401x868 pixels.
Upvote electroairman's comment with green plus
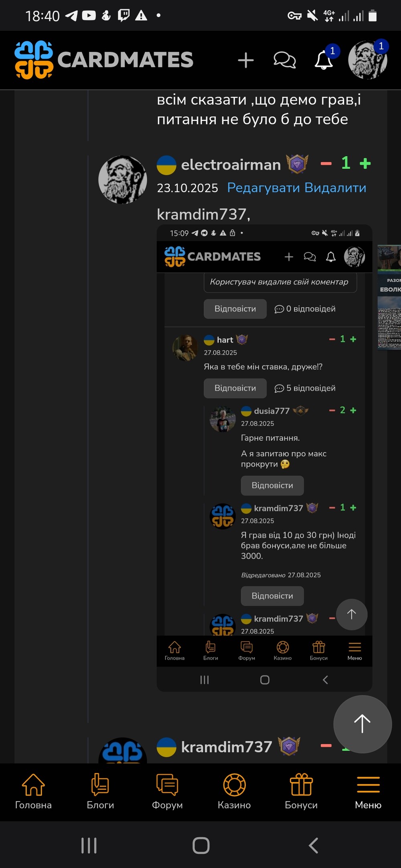[365, 163]
